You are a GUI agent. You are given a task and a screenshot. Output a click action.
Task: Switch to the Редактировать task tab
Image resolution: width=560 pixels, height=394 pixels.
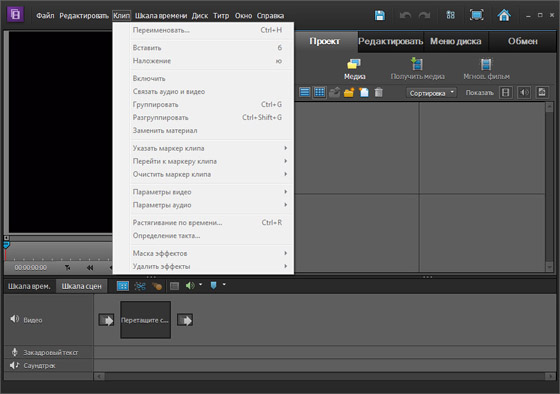tap(391, 41)
